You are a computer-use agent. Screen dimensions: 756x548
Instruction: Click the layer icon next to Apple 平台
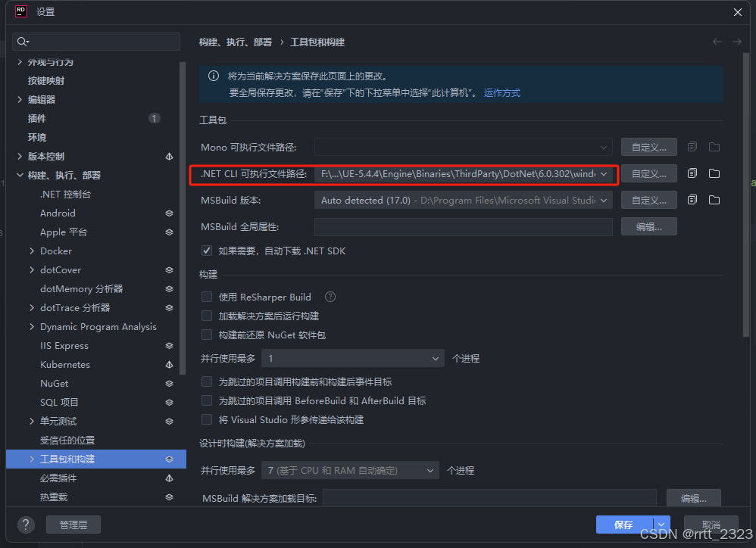(169, 232)
